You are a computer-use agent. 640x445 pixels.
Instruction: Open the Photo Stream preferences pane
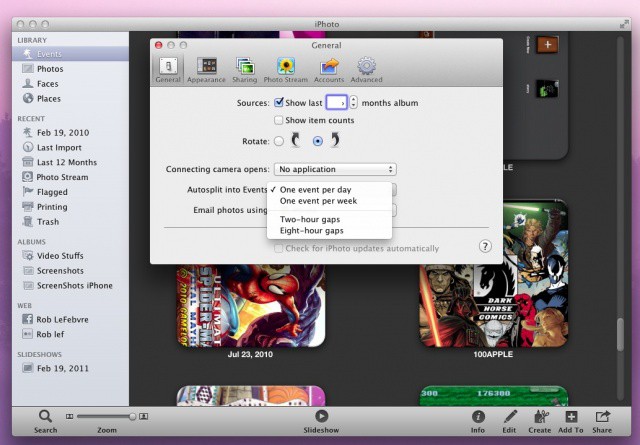pyautogui.click(x=285, y=71)
